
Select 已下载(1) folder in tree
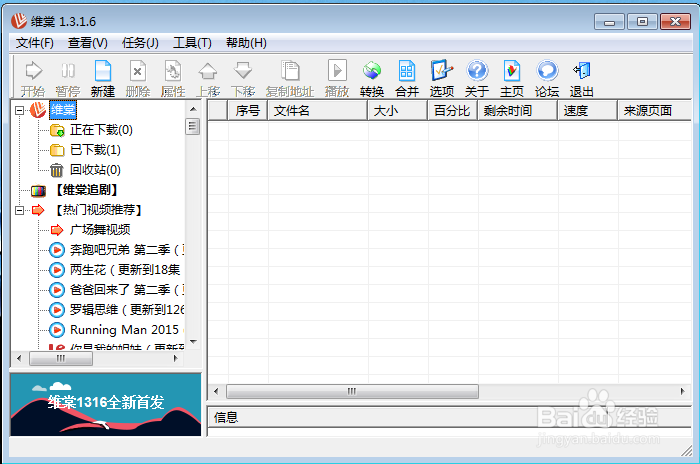[85, 150]
